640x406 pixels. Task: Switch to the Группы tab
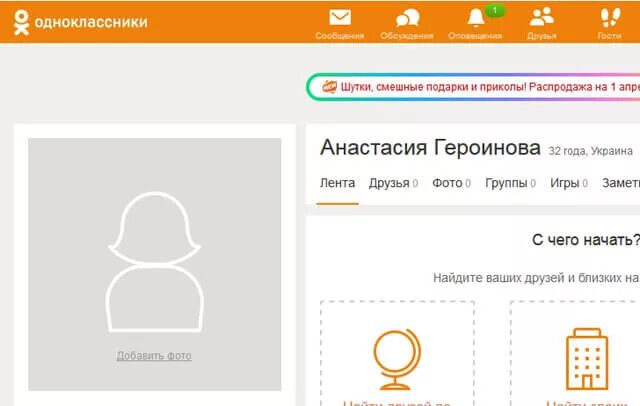510,183
